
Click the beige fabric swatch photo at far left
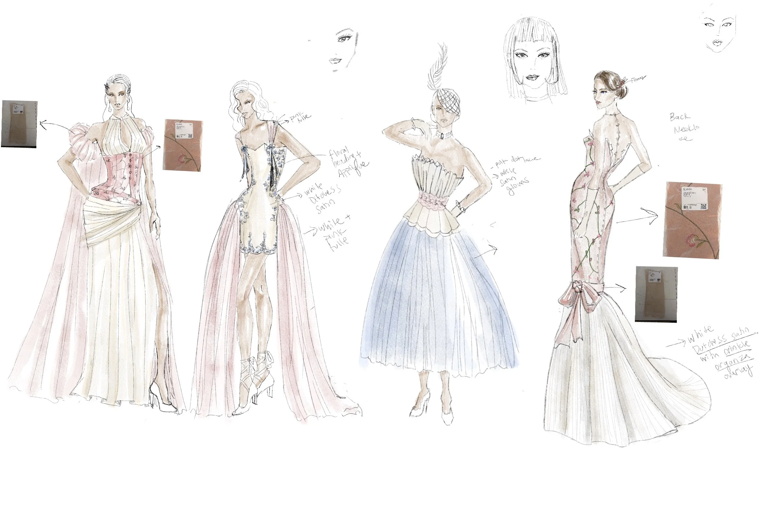click(19, 124)
